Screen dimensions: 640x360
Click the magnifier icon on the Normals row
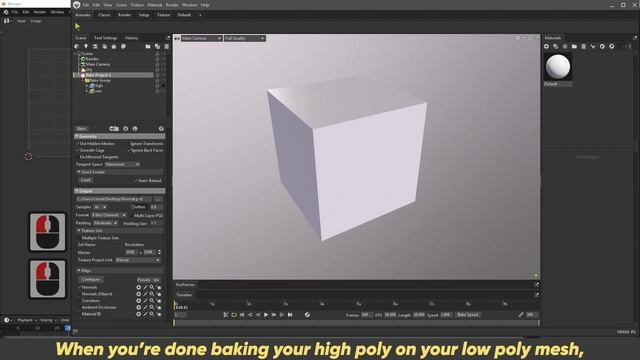(151, 287)
